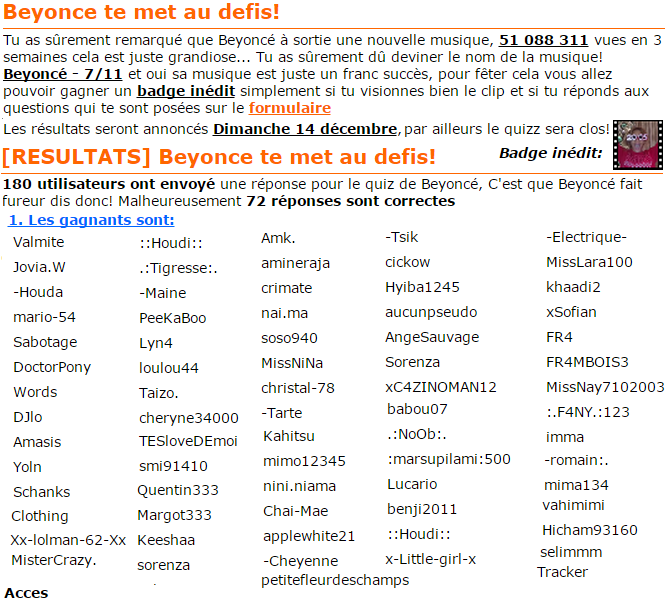The image size is (671, 608).
Task: Select winner name cheryne34000
Action: point(189,418)
